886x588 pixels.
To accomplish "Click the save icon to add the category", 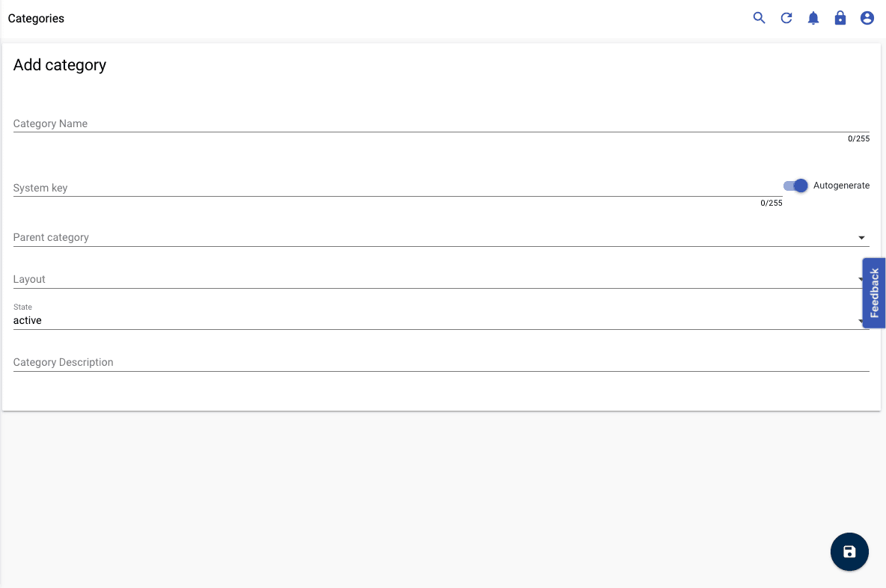I will coord(849,551).
